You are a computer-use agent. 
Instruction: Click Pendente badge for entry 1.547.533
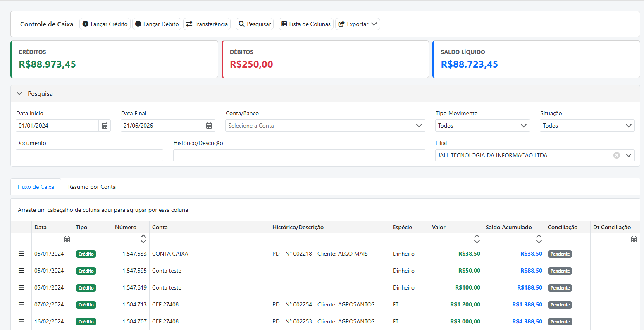pyautogui.click(x=560, y=254)
